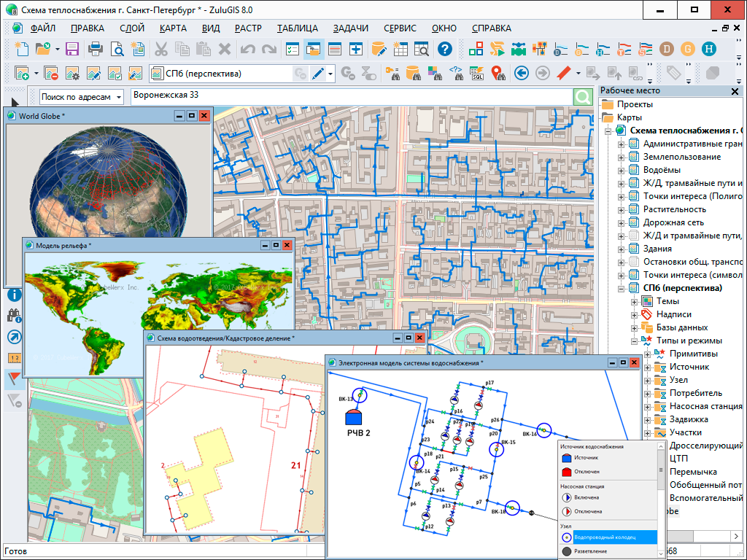Open the РАСТР menu
This screenshot has width=747, height=560.
pyautogui.click(x=248, y=28)
